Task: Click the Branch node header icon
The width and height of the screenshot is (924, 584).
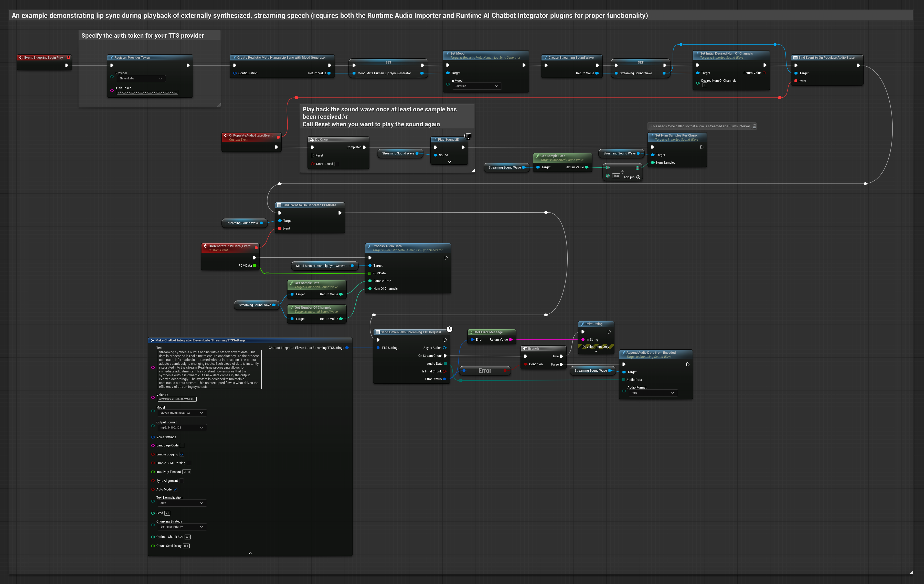Action: click(x=525, y=349)
